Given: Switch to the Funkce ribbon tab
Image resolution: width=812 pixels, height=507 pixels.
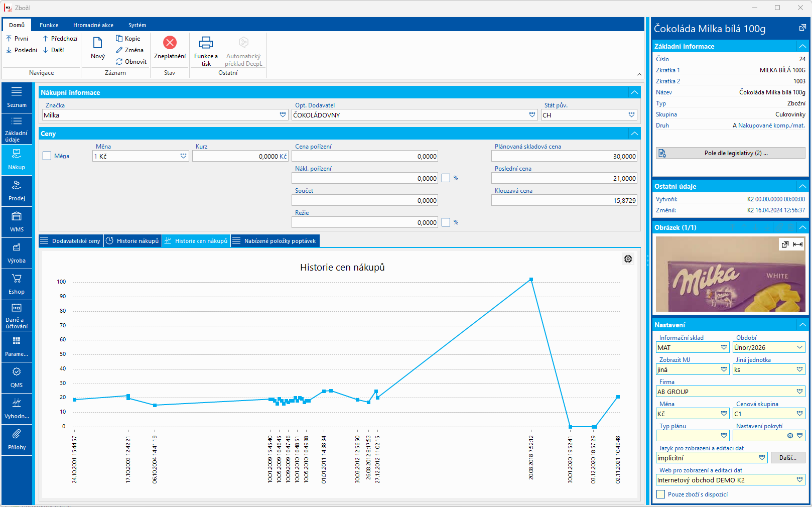Looking at the screenshot, I should pyautogui.click(x=49, y=25).
